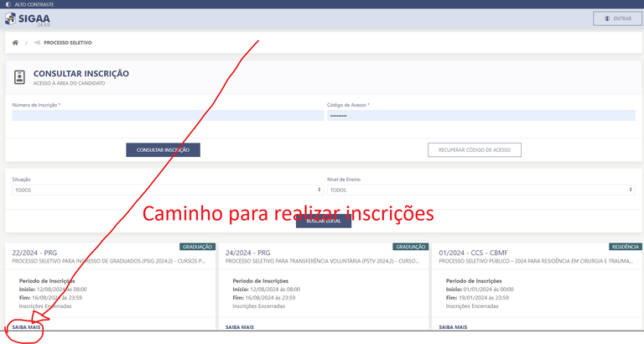Focus the Número de Inscrição field
The width and height of the screenshot is (644, 344).
pyautogui.click(x=167, y=116)
